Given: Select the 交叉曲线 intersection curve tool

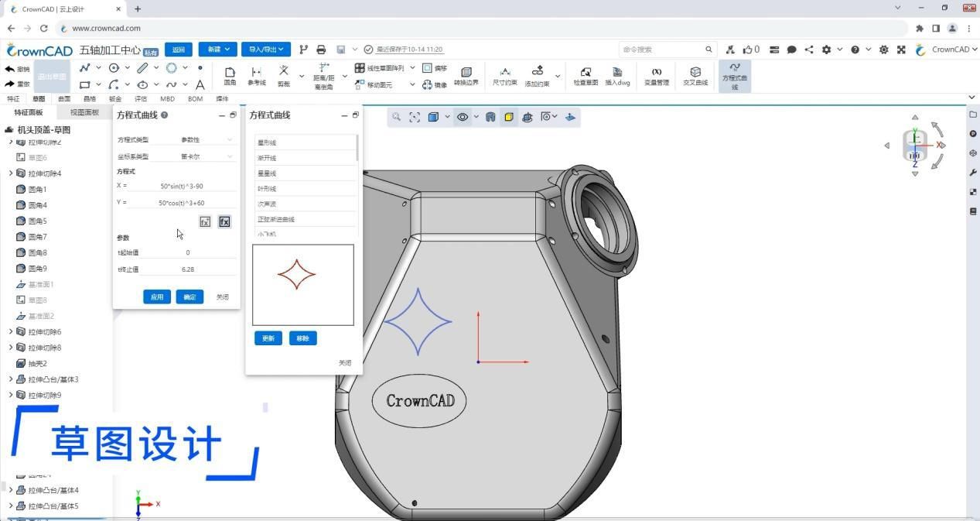Looking at the screenshot, I should [695, 75].
